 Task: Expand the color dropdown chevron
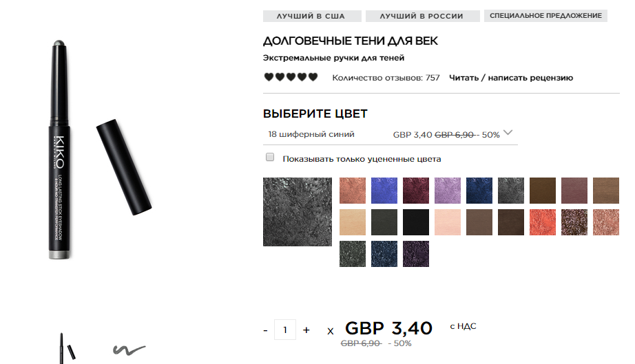[x=508, y=133]
